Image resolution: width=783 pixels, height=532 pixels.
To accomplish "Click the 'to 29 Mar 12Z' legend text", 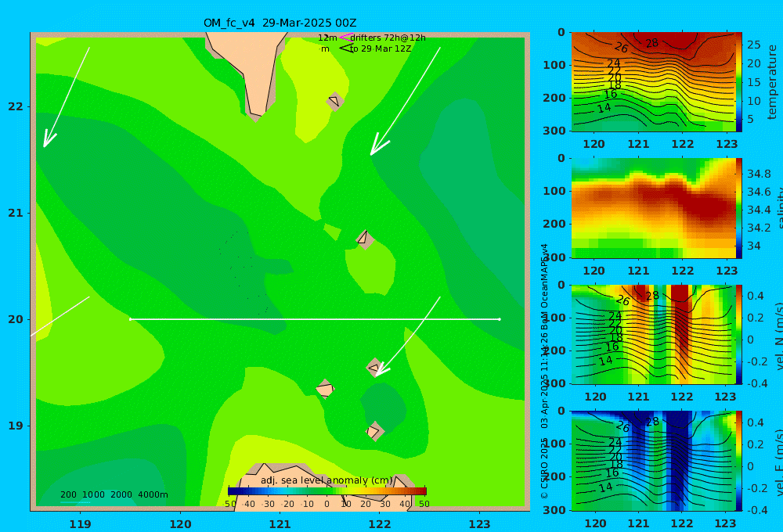I will click(381, 49).
